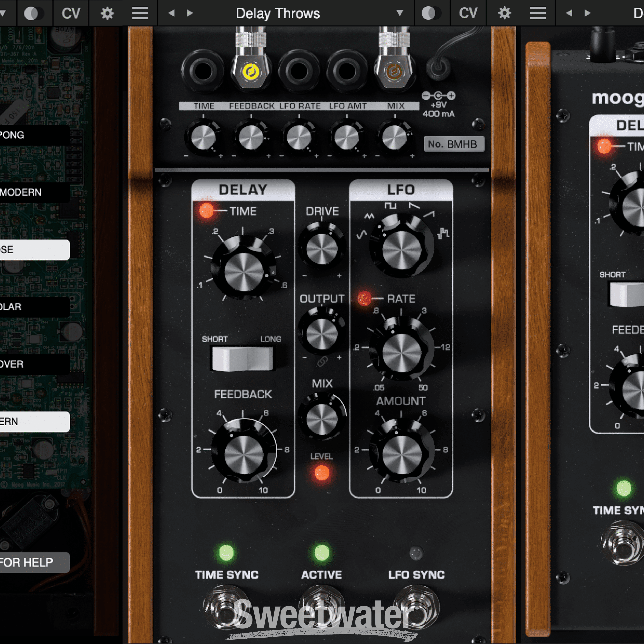Adjust the FEEDBACK CV attenuator knob
Screen dimensions: 644x644
tap(251, 137)
